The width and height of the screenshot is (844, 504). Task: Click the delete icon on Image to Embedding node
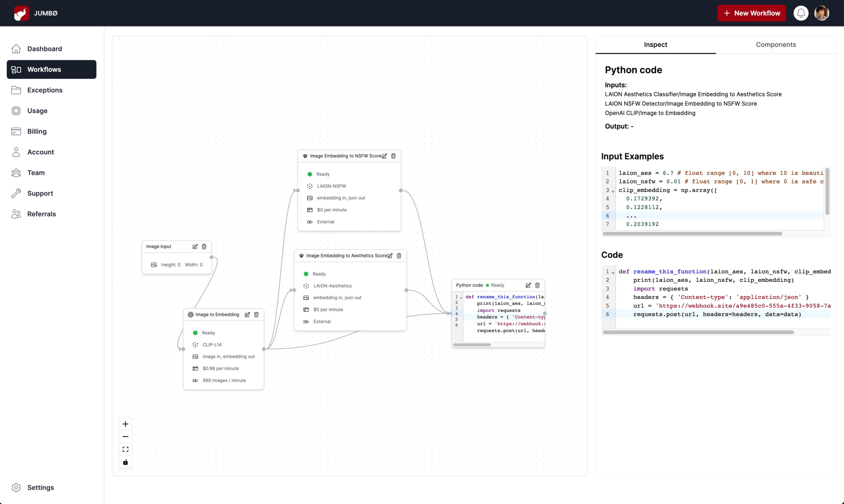coord(256,314)
